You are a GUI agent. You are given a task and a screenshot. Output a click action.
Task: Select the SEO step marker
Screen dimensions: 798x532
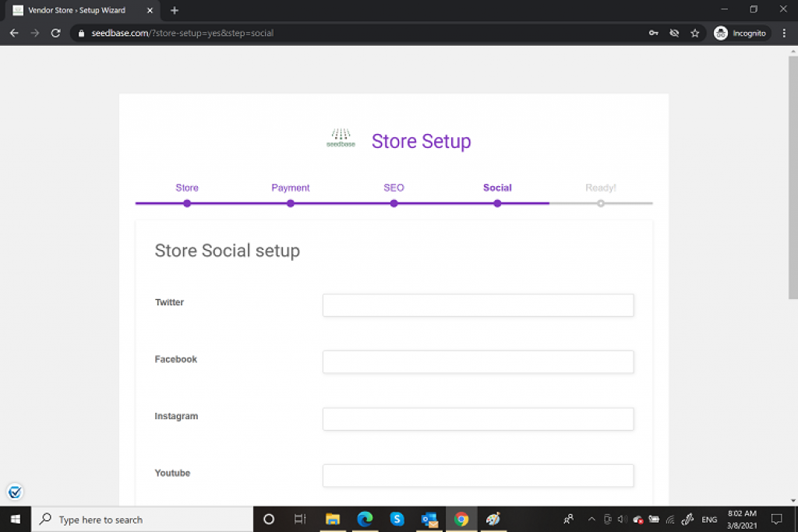pyautogui.click(x=394, y=203)
